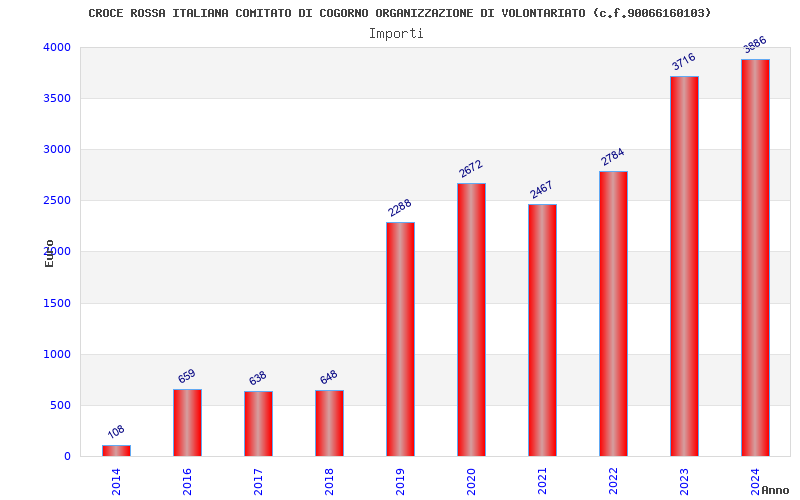Click the Importi subtitle

coord(396,34)
